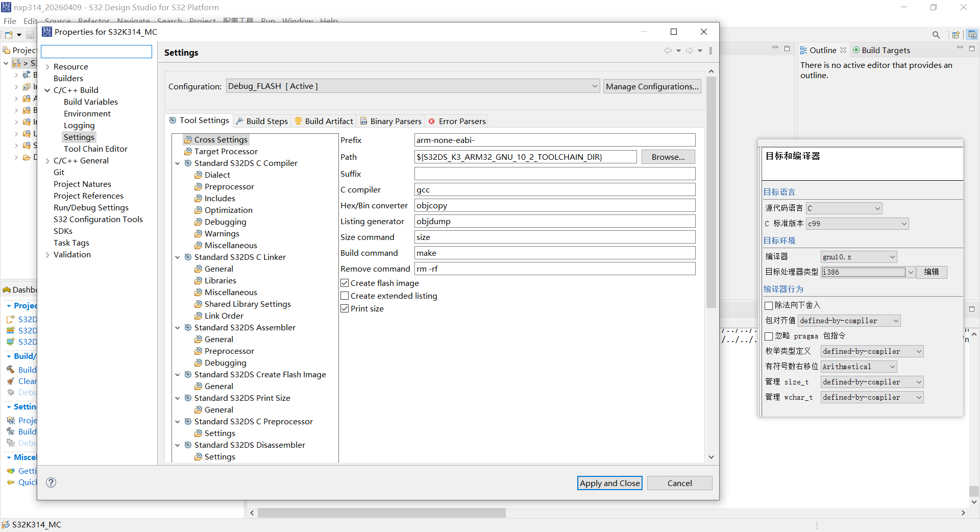Viewport: 980px width, 532px height.
Task: Enable Create extended listing checkbox
Action: click(x=345, y=296)
